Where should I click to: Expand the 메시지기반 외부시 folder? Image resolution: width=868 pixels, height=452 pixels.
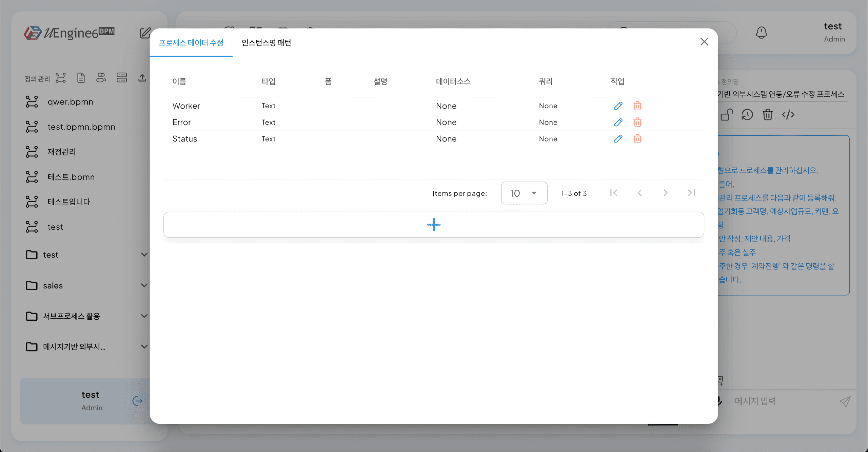coord(144,346)
